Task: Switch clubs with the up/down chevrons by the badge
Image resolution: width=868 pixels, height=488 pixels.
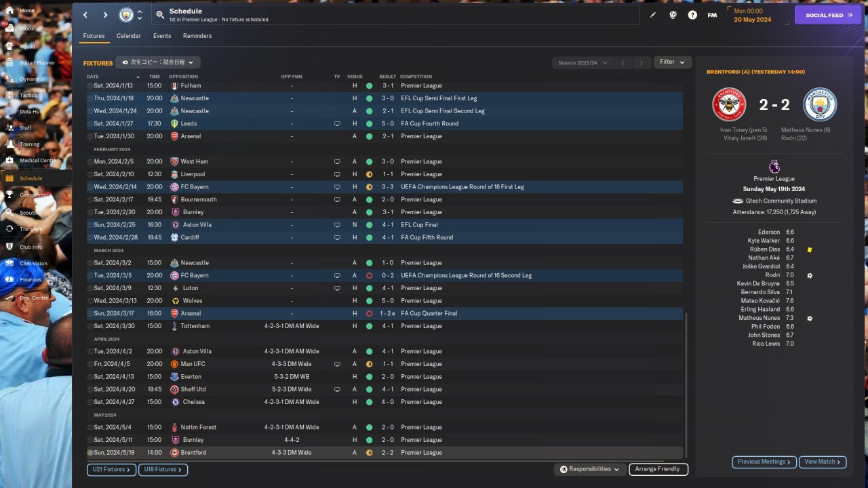Action: (140, 15)
